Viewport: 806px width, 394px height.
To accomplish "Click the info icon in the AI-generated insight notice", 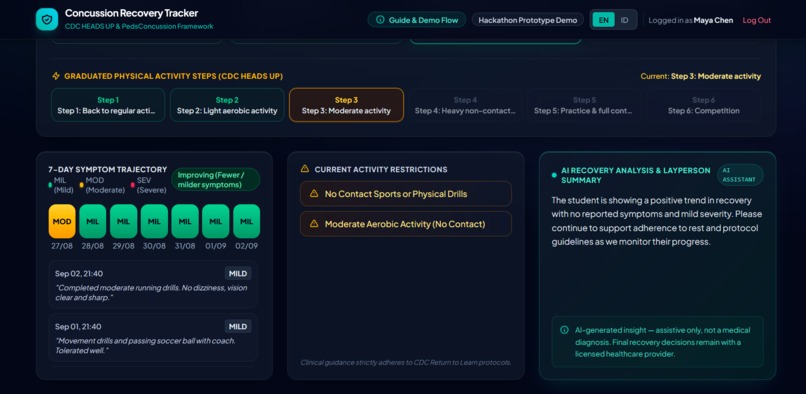I will point(564,330).
